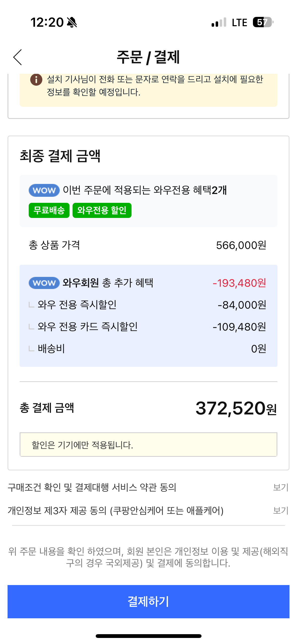This screenshot has height=644, width=297.
Task: Tap the green 무료배송 tag
Action: [49, 210]
